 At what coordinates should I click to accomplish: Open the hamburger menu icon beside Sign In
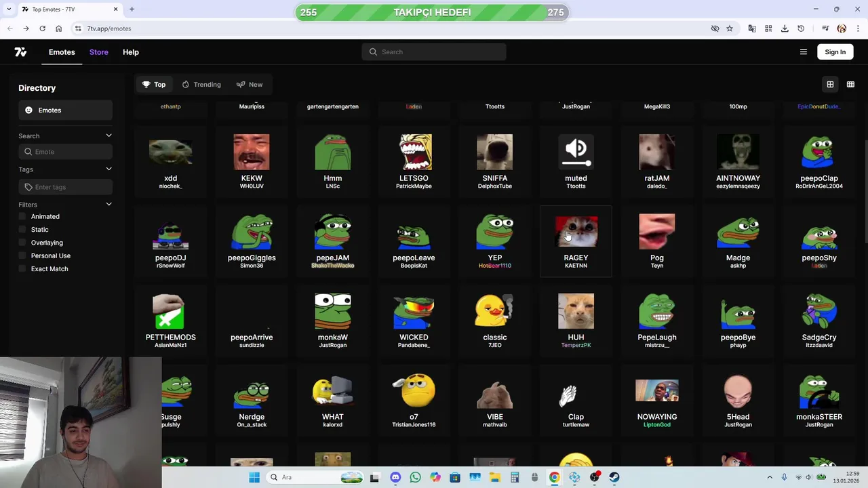point(804,52)
